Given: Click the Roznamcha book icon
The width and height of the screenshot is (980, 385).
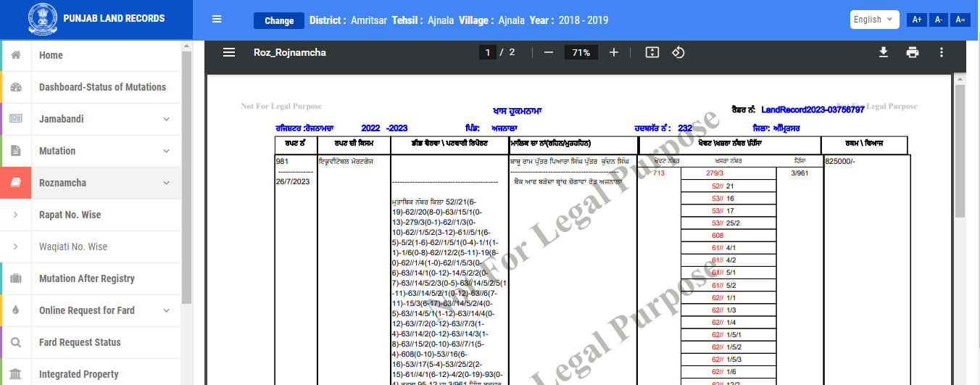Looking at the screenshot, I should [16, 183].
